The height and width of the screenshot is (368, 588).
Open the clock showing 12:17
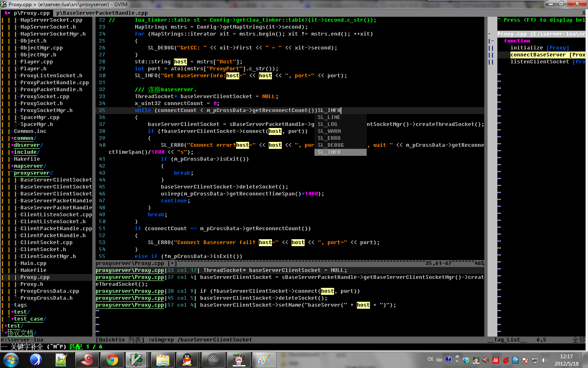tap(566, 360)
